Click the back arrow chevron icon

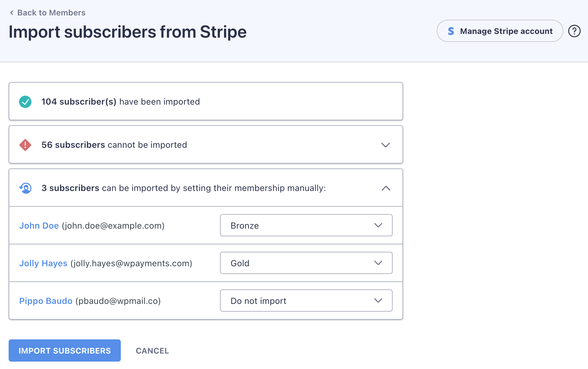(x=12, y=13)
